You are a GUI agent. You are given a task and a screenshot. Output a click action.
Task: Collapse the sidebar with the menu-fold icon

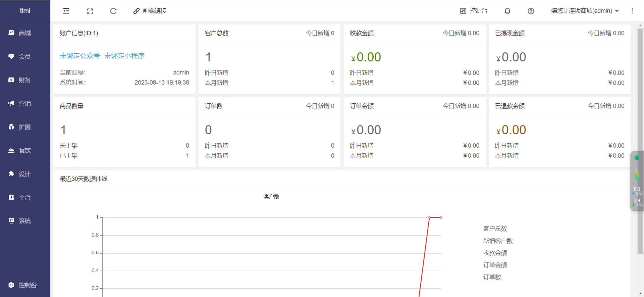tap(66, 11)
